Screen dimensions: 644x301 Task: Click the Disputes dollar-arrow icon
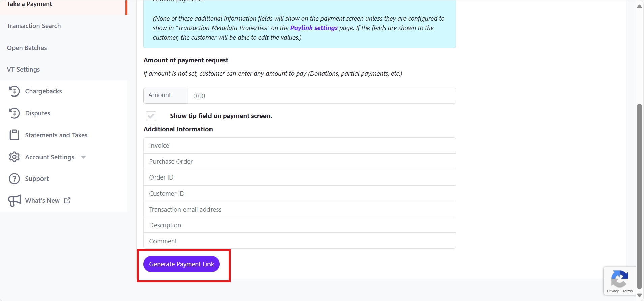(x=14, y=113)
